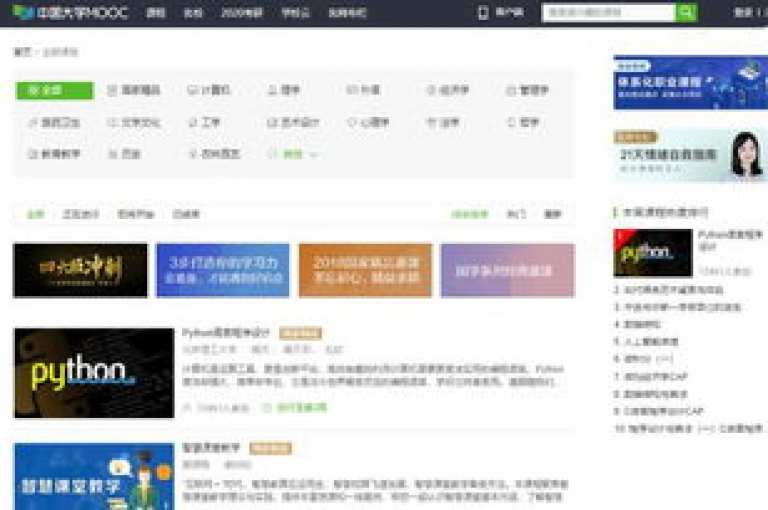Select the 国家精品 category
This screenshot has height=510, width=768.
coord(134,90)
